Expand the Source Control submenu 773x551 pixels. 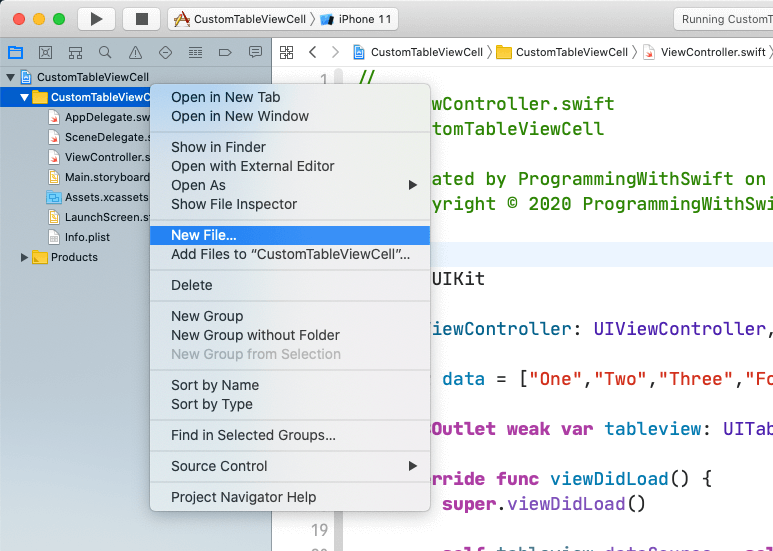290,466
